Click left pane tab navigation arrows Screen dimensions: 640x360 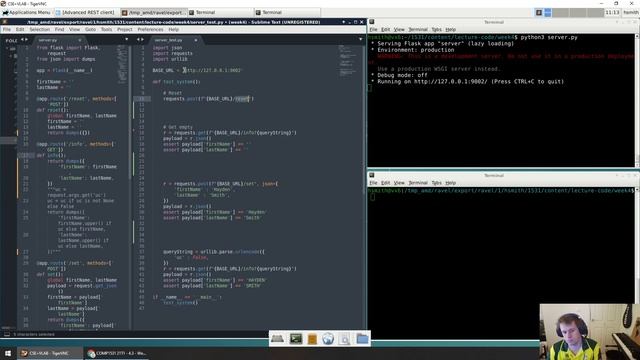coord(24,40)
